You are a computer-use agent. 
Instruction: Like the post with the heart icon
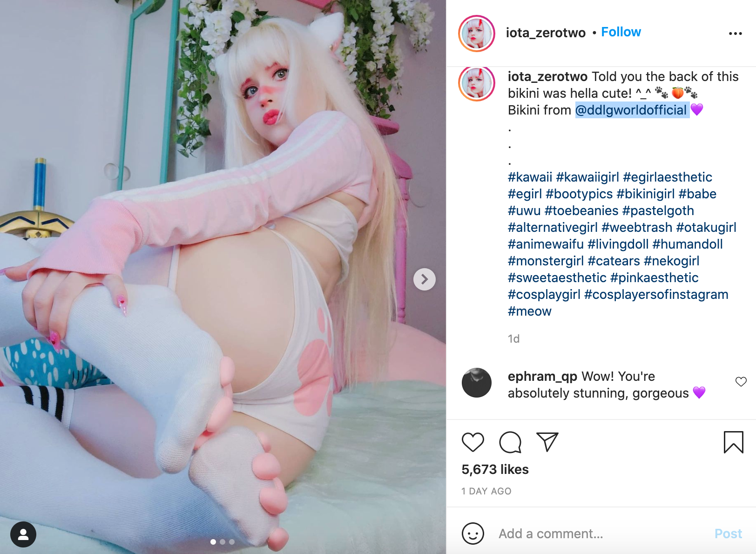[x=472, y=442]
